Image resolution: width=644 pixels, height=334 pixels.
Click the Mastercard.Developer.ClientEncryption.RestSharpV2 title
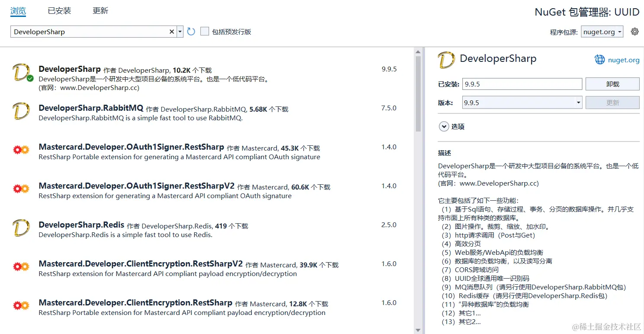click(x=141, y=264)
